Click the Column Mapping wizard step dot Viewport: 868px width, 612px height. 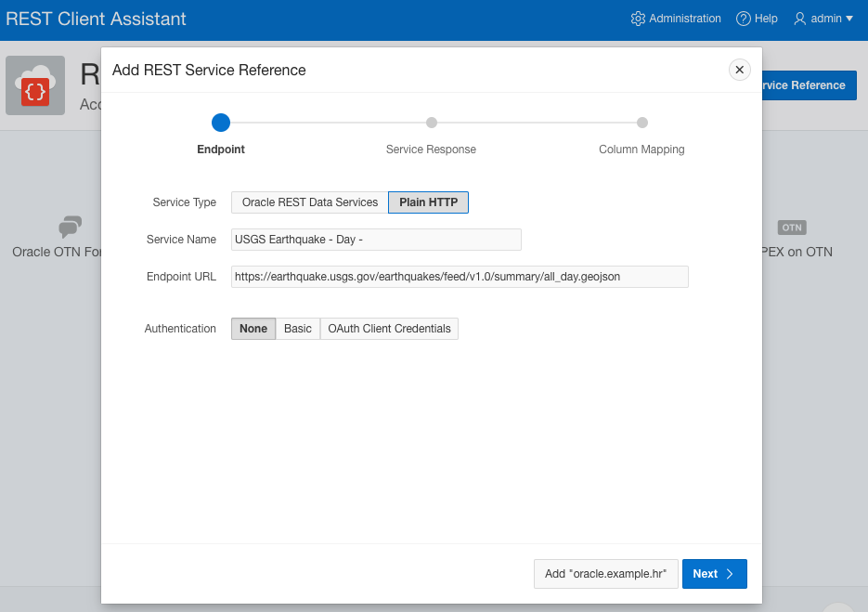click(x=641, y=122)
